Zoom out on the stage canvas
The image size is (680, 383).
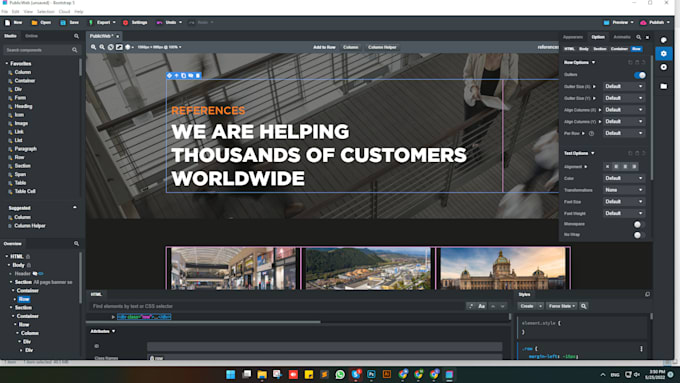tap(102, 47)
